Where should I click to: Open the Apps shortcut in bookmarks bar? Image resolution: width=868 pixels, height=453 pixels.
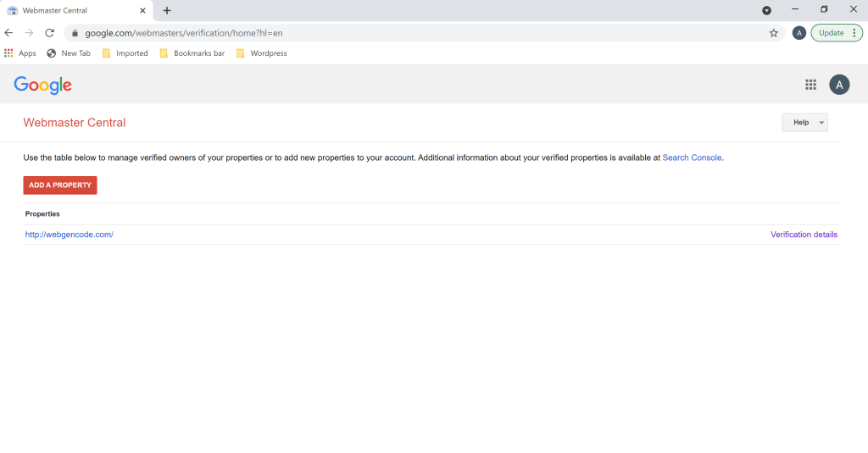click(20, 53)
